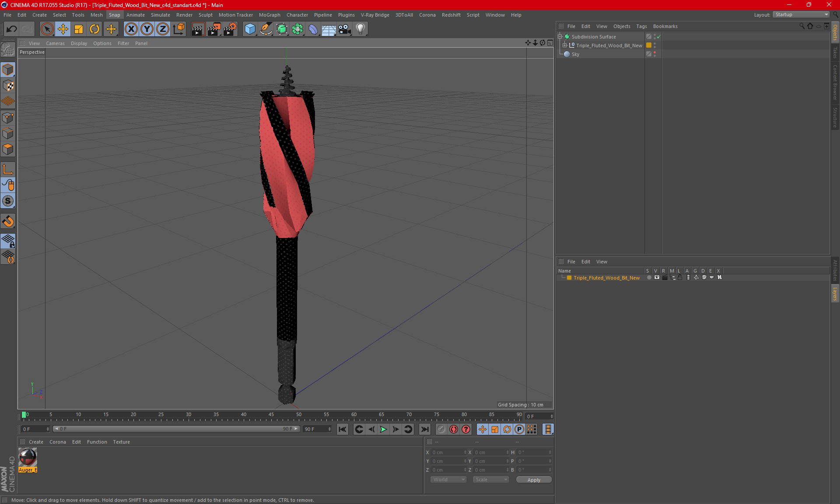840x504 pixels.
Task: Click the end frame 90 F field stepper
Action: 329,429
